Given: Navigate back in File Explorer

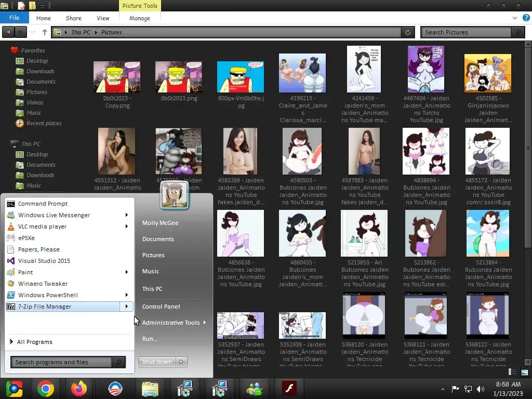Looking at the screenshot, I should pos(8,32).
